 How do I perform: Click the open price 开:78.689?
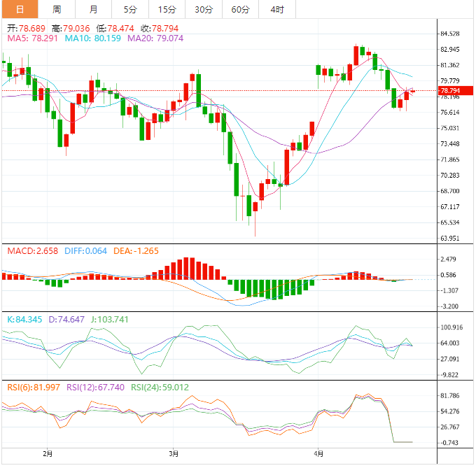[26, 29]
